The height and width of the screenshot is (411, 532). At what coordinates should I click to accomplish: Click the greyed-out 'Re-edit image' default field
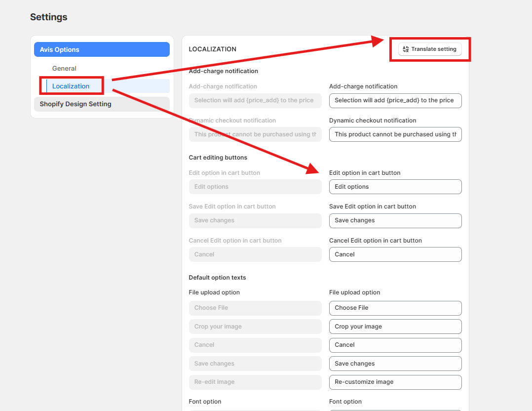(x=255, y=382)
